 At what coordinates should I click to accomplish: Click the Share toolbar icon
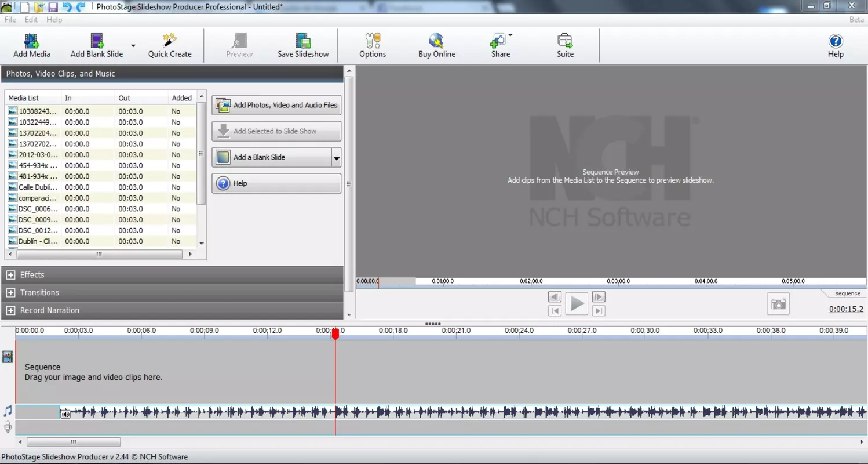point(501,46)
